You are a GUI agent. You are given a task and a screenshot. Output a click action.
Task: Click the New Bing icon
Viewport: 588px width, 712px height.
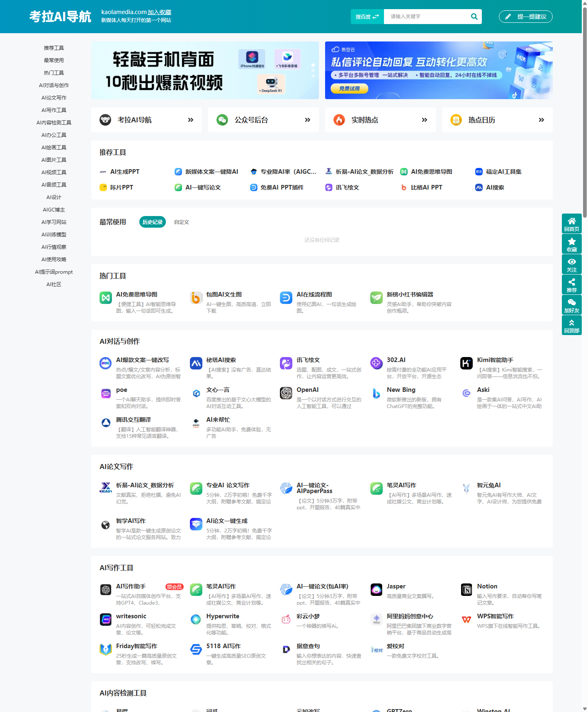coord(377,393)
